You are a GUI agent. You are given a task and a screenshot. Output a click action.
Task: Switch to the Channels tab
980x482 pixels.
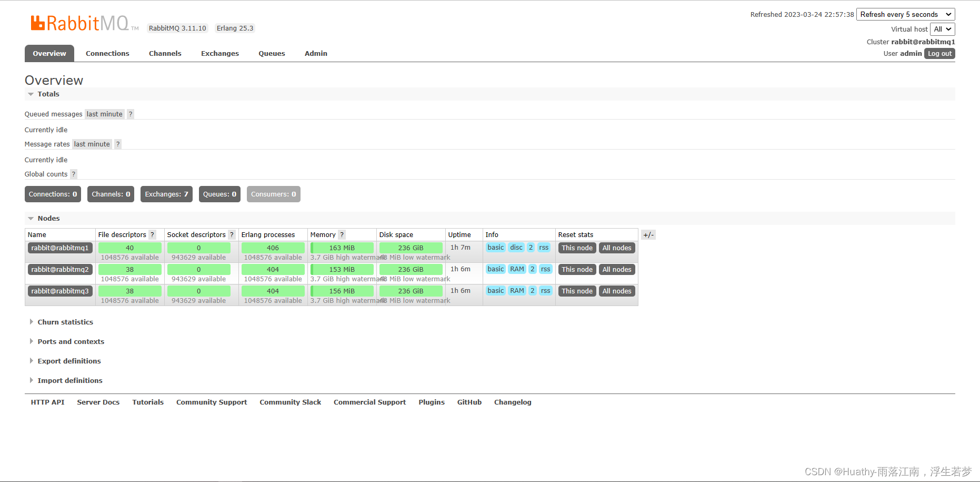click(x=165, y=53)
